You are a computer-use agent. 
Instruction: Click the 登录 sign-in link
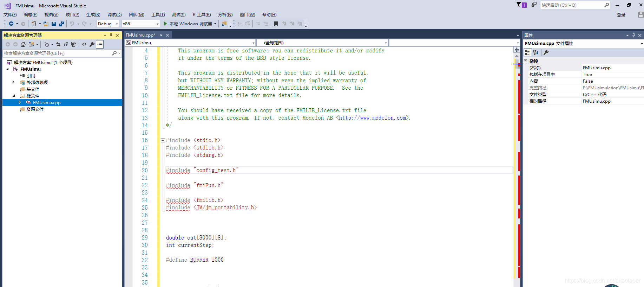(x=621, y=15)
